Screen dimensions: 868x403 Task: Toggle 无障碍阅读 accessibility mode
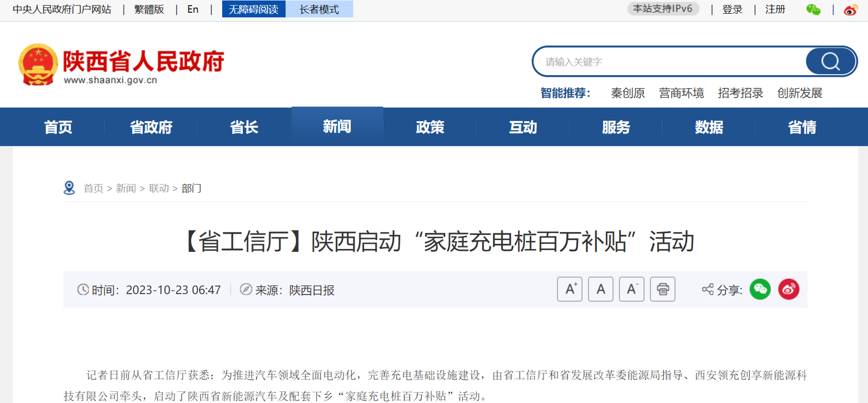click(254, 10)
